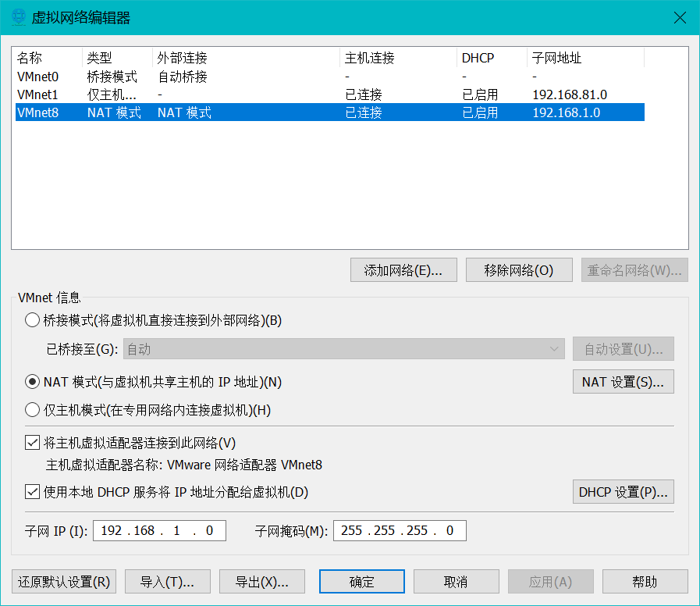
Task: Click 已启用 DHCP cell in VMnet1 row
Action: (x=480, y=94)
